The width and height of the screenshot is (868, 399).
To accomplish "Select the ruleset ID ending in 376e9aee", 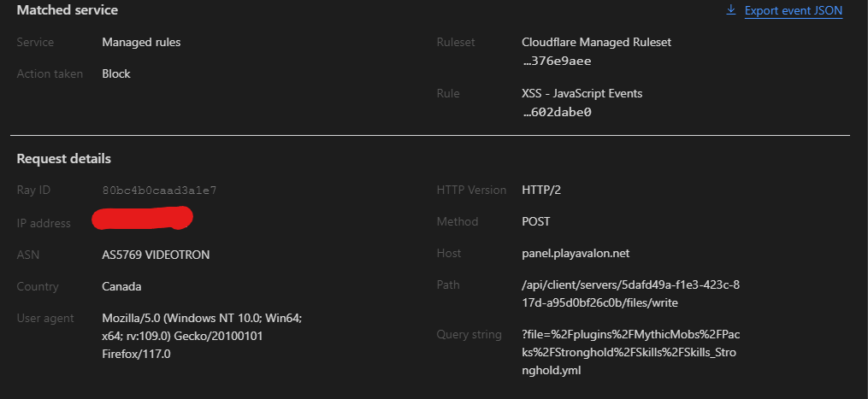I will pos(557,61).
